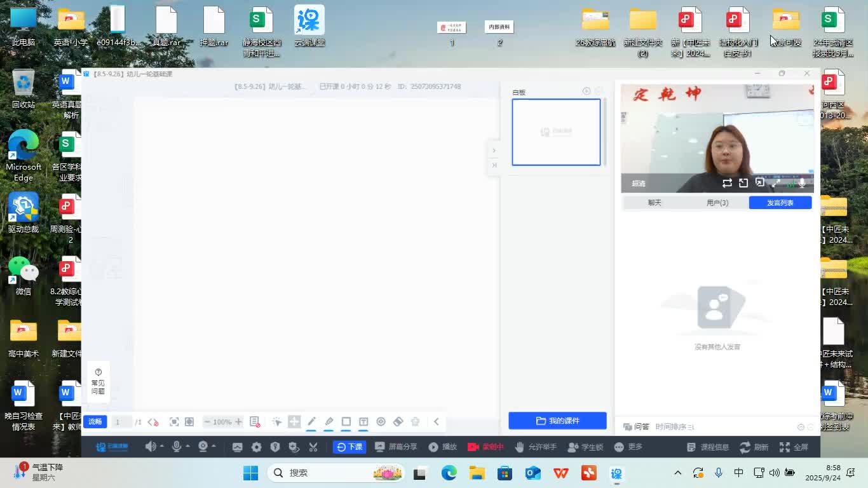Toggle 允许举手 raise-hand permission

coord(536,447)
